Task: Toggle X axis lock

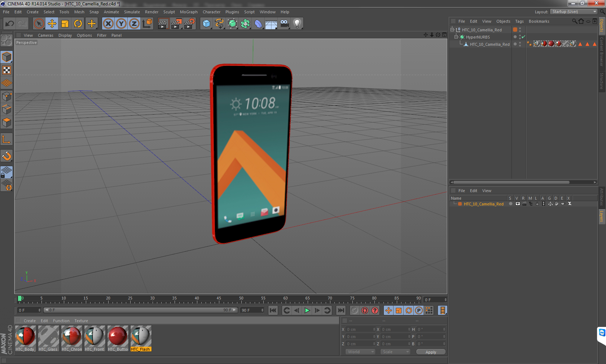Action: click(108, 24)
